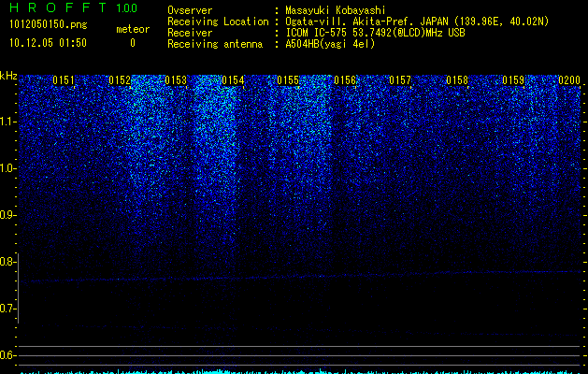Click the Receiver label
This screenshot has width=588, height=374.
pyautogui.click(x=190, y=33)
